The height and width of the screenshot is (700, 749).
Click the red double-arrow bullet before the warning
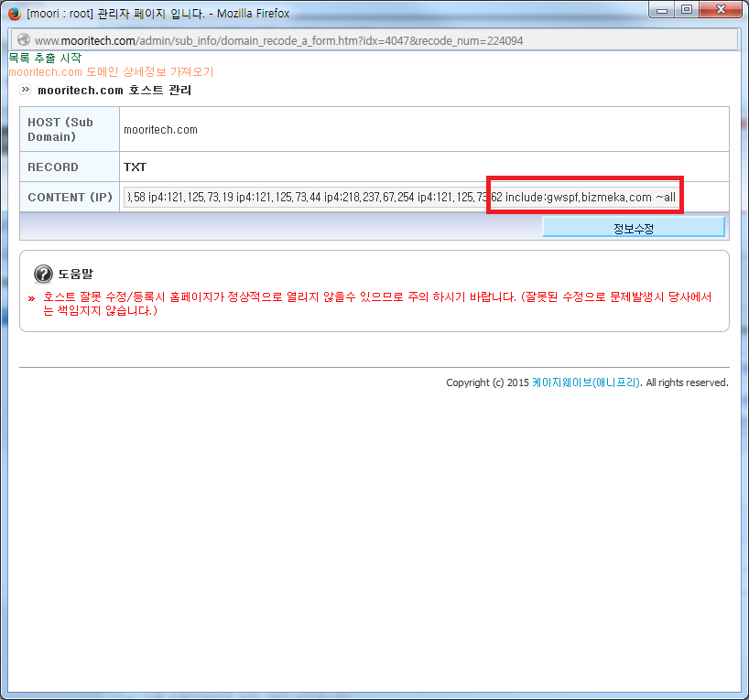[31, 299]
